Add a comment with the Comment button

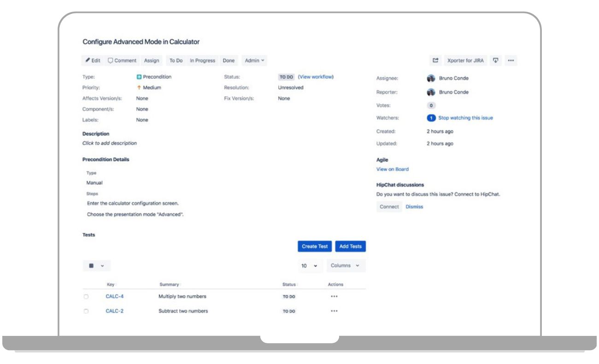coord(122,60)
